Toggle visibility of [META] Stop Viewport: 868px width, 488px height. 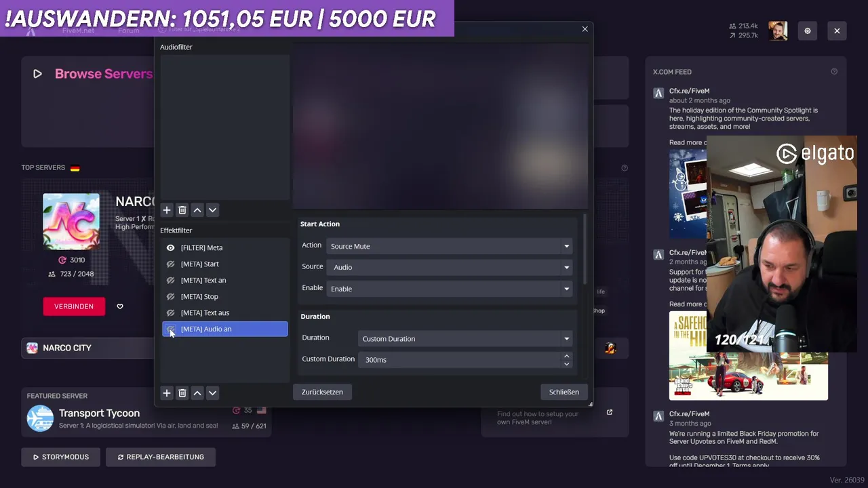click(x=170, y=297)
